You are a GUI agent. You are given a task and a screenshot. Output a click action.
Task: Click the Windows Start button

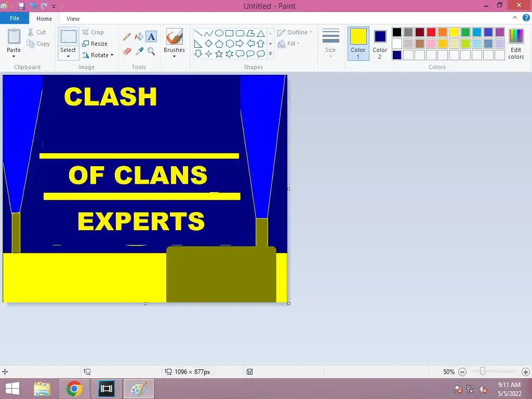(12, 389)
